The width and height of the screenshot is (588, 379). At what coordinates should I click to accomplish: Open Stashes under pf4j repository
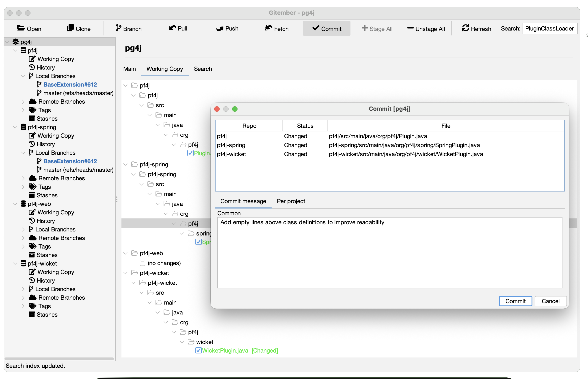point(43,119)
